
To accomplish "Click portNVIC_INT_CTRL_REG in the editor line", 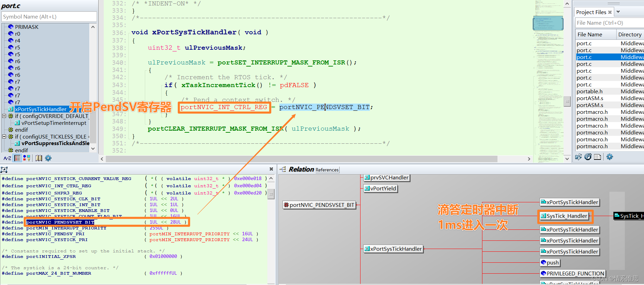I will [224, 107].
